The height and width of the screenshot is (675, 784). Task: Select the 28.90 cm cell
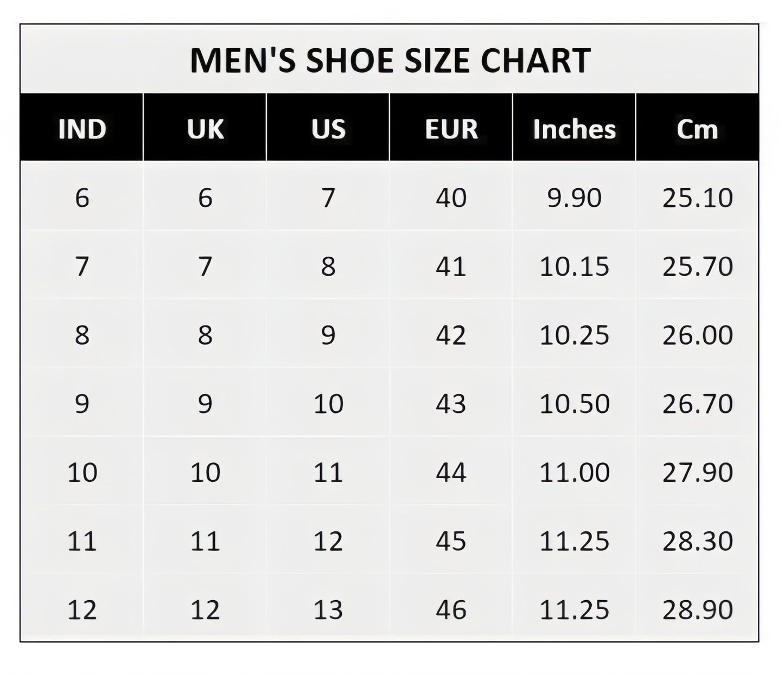coord(697,610)
